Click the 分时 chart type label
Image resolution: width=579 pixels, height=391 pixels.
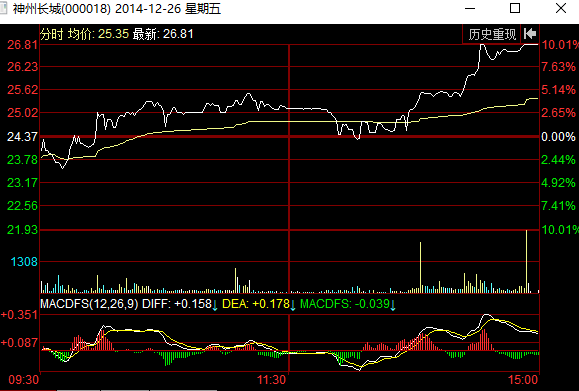click(52, 34)
